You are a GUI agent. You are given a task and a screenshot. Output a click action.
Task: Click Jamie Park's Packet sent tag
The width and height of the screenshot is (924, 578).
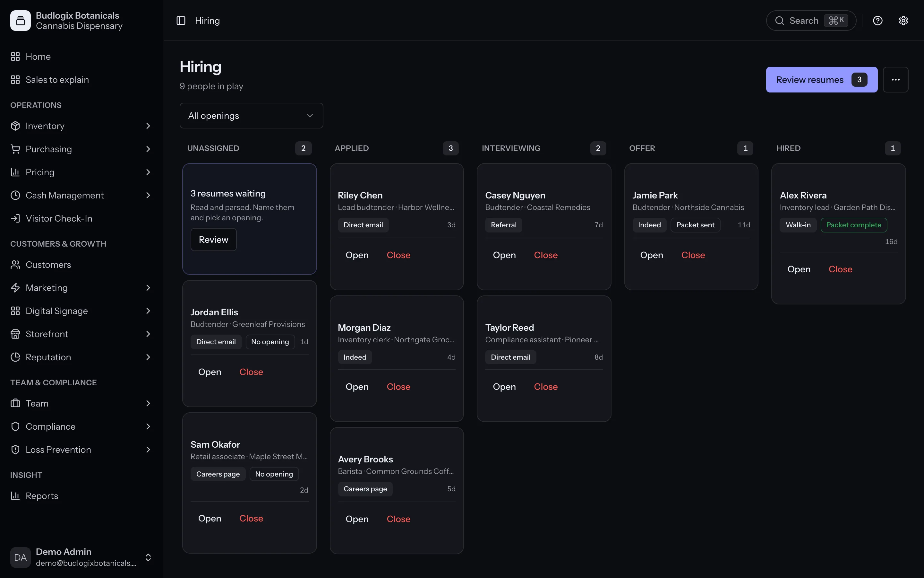point(695,225)
